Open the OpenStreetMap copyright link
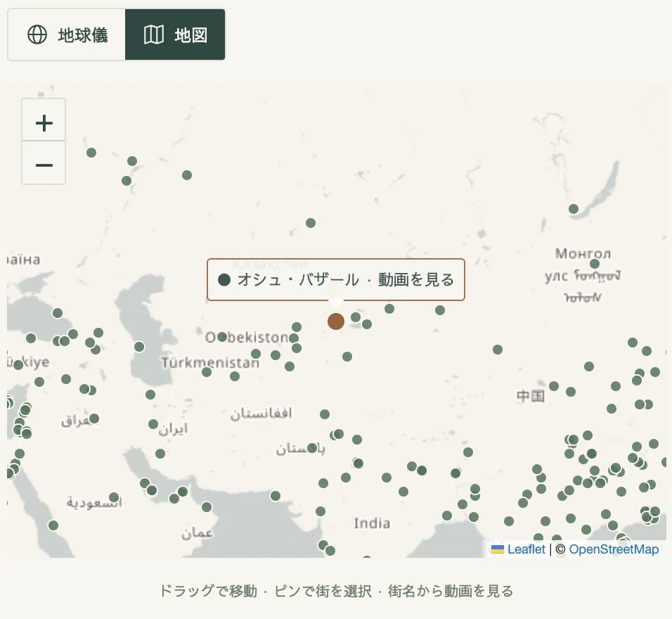 (x=614, y=549)
